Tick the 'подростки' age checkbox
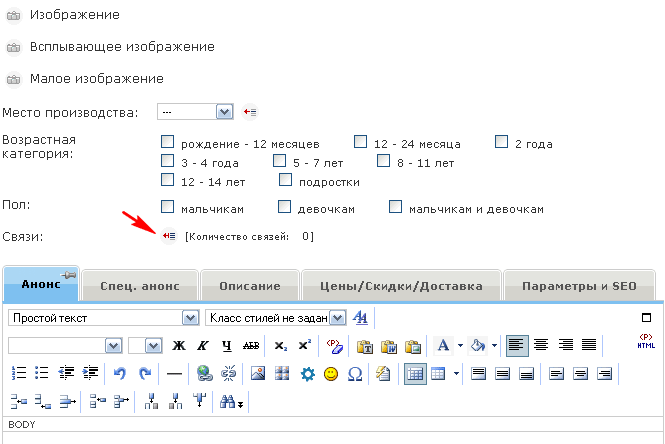 286,180
